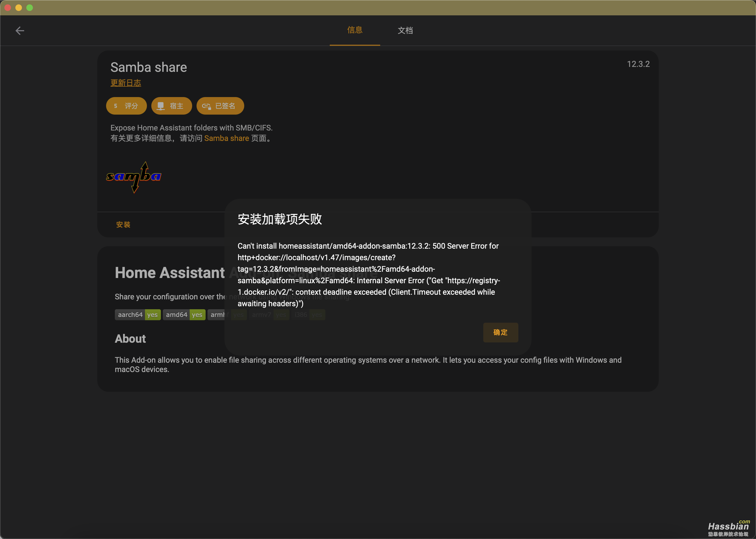
Task: Click the Samba share title
Action: pos(149,67)
